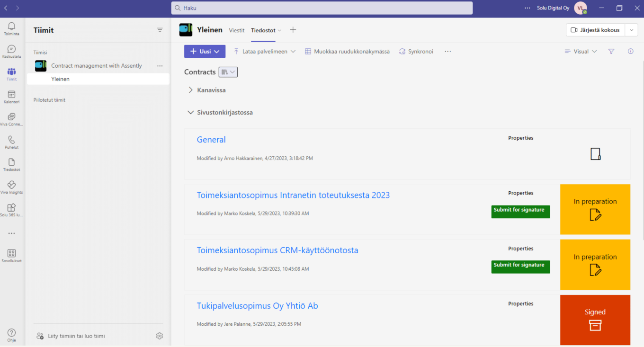Image resolution: width=644 pixels, height=347 pixels.
Task: Click manage teams gear icon
Action: point(160,336)
